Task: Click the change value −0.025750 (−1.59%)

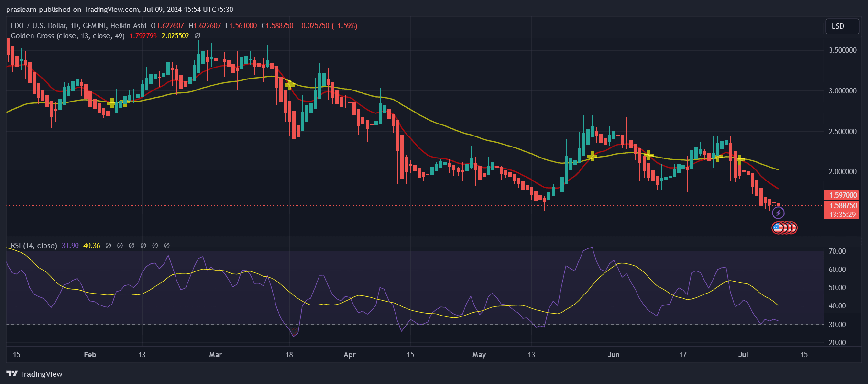Action: [328, 26]
